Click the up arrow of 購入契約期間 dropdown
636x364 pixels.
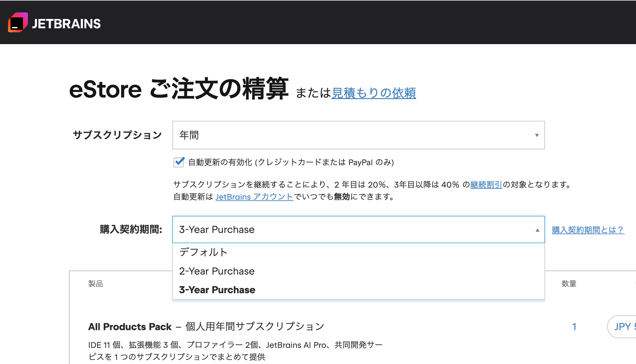(x=537, y=230)
